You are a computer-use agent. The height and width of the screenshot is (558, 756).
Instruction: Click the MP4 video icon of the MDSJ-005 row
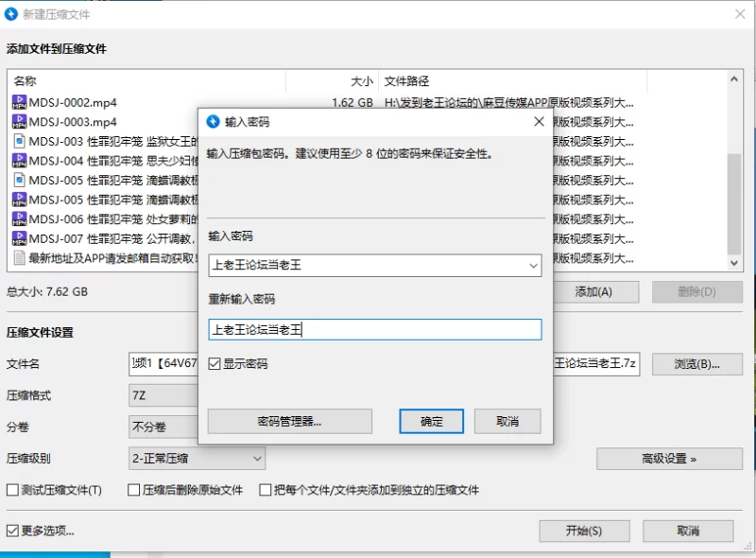point(19,200)
